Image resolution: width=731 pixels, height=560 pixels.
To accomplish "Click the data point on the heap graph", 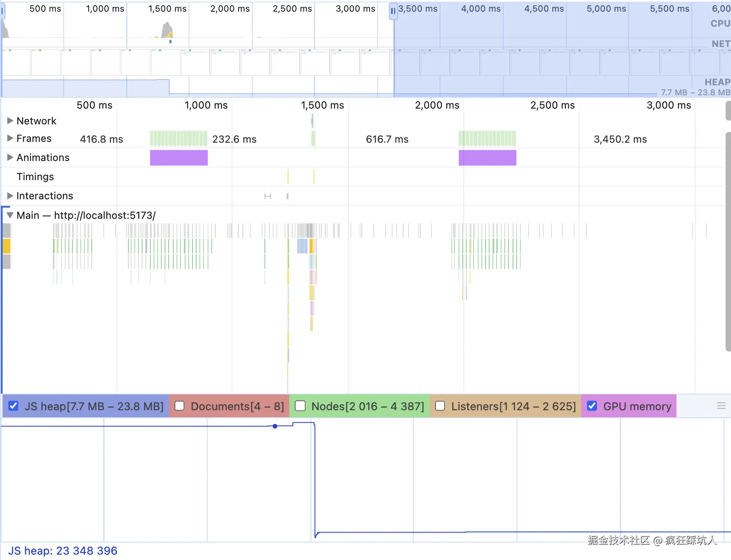I will 275,426.
